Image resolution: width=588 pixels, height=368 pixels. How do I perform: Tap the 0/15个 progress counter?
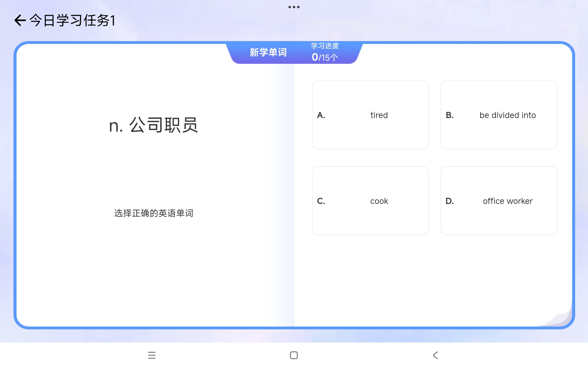(325, 57)
